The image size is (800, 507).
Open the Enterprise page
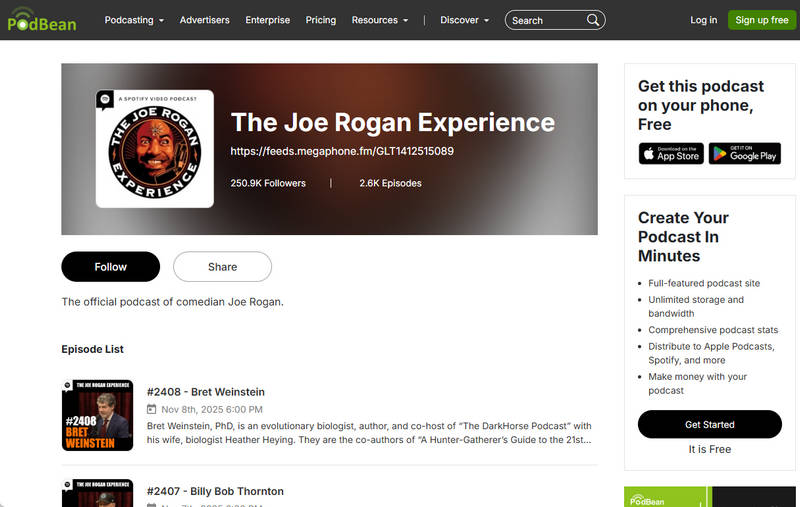click(267, 20)
